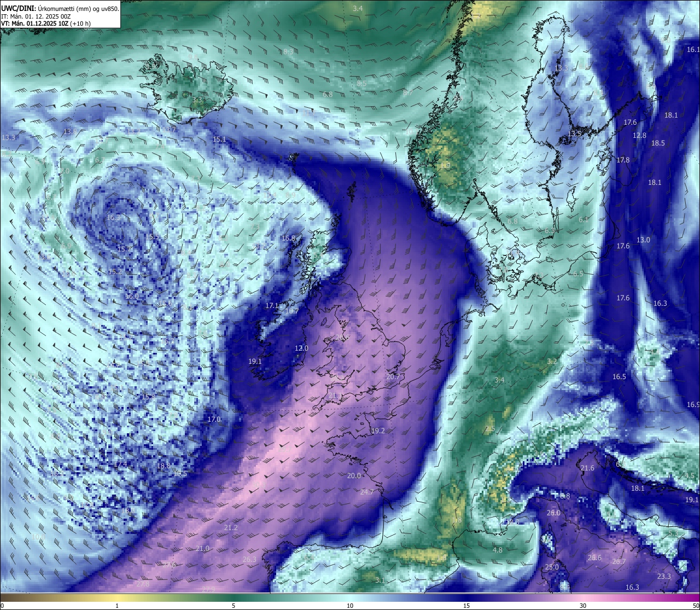Image resolution: width=700 pixels, height=610 pixels.
Task: Click the 26.3 value label
Action: 249,560
